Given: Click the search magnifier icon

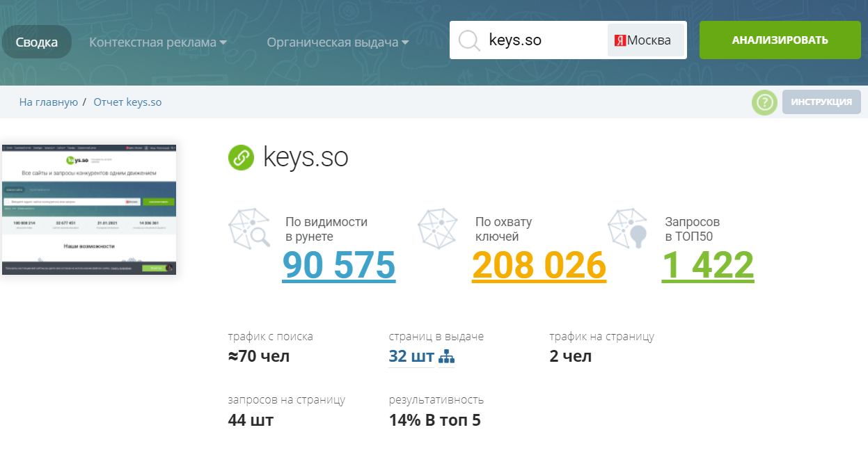Looking at the screenshot, I should pyautogui.click(x=469, y=40).
